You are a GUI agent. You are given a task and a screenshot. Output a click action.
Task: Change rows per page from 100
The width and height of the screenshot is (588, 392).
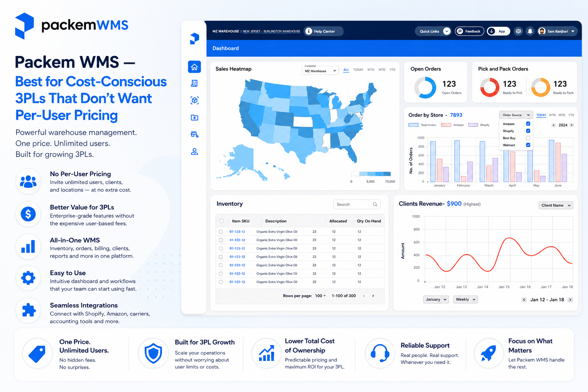[320, 296]
